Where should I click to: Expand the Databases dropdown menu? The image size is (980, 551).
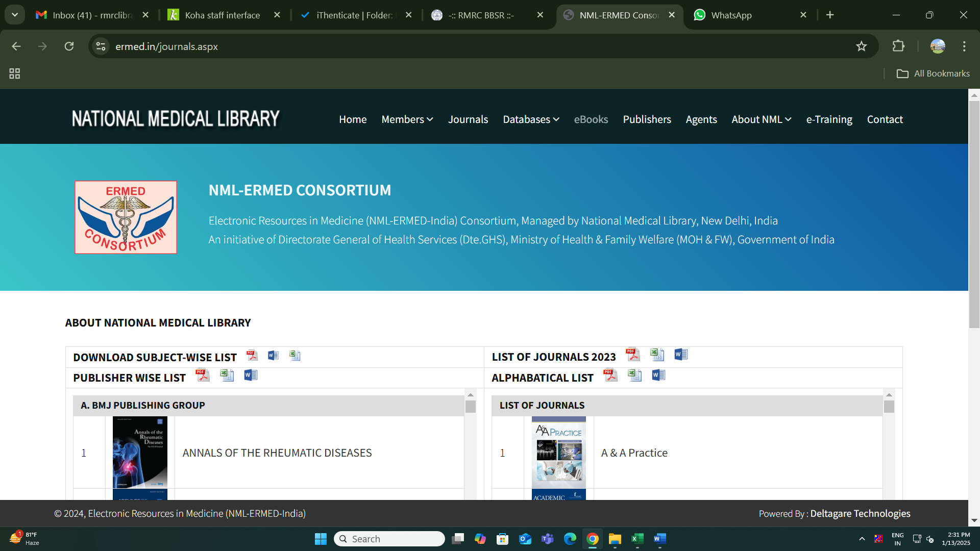[531, 119]
